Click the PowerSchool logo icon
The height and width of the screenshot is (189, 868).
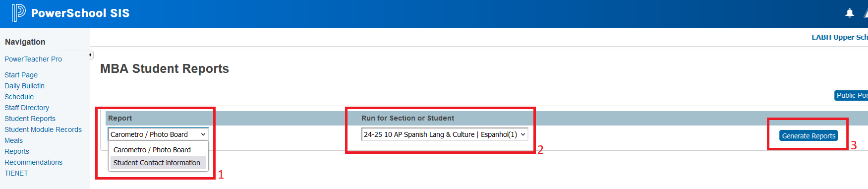coord(18,13)
